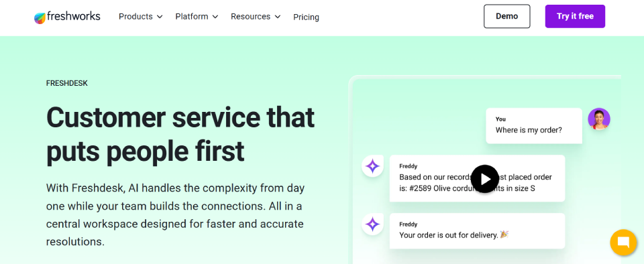Go to the Pricing page
Screen dimensions: 644x264
(x=306, y=17)
